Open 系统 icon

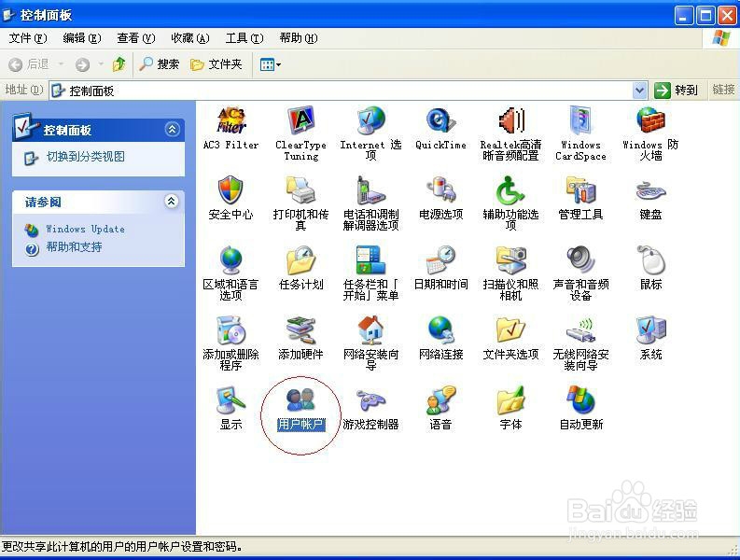[x=650, y=330]
